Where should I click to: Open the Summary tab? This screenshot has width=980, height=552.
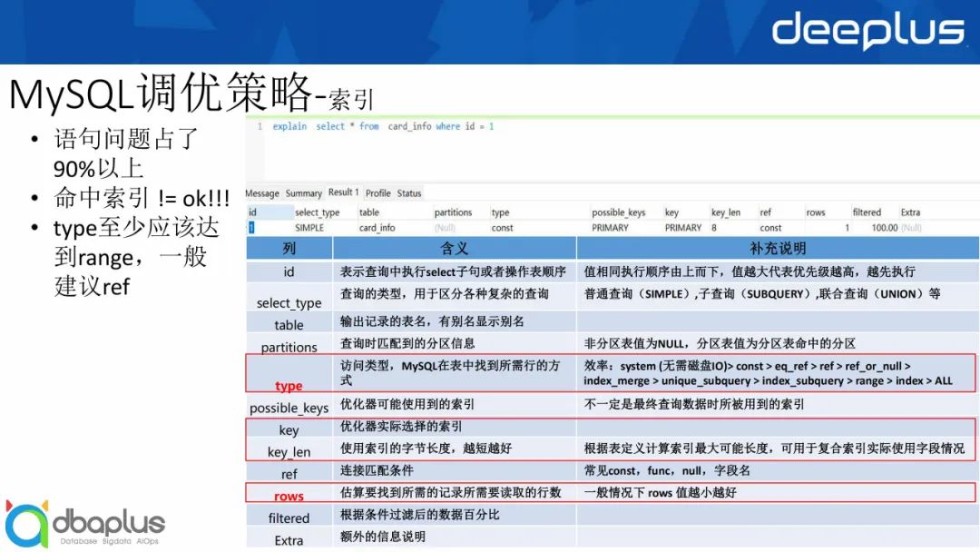[x=304, y=193]
